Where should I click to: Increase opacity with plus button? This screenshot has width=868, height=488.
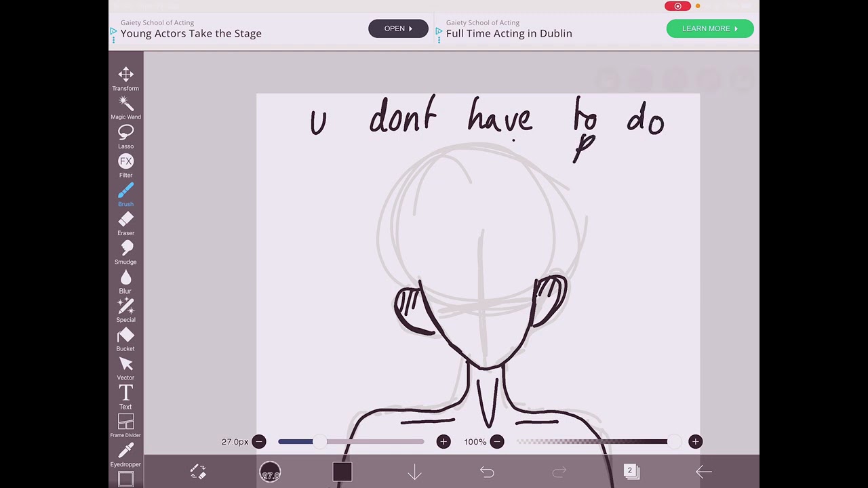tap(695, 442)
